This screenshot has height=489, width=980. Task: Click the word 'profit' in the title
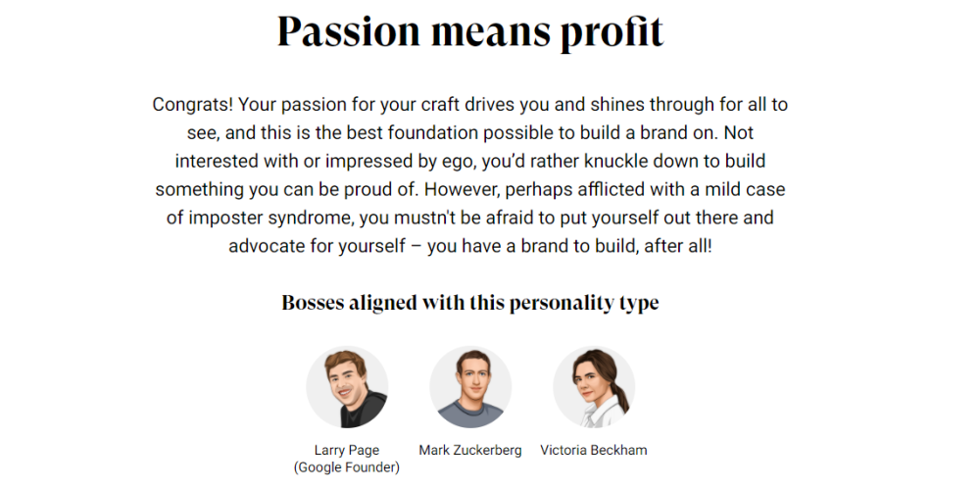click(x=612, y=31)
